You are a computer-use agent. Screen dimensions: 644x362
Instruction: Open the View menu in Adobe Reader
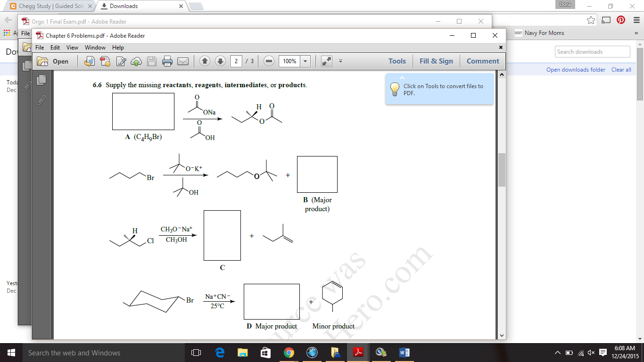tap(72, 47)
